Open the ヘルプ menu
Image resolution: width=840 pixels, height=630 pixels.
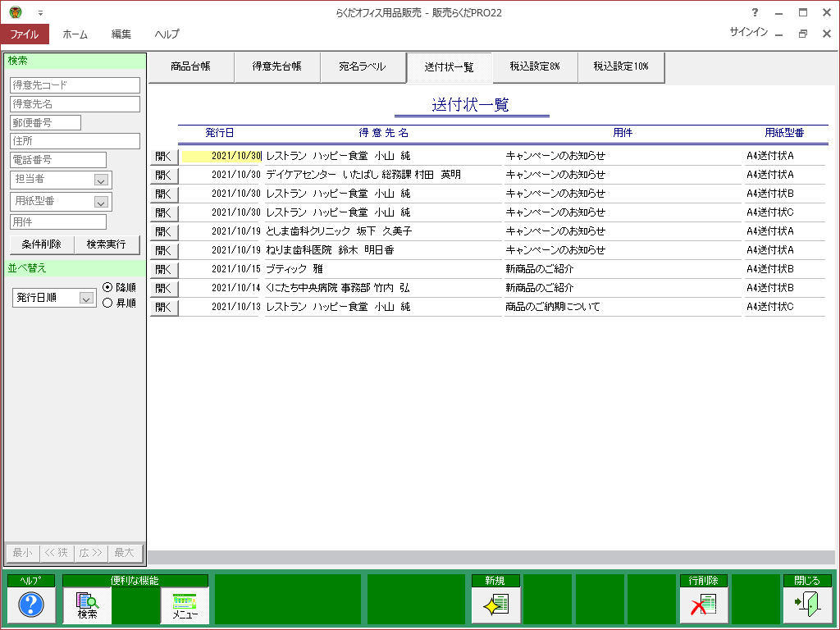[167, 34]
